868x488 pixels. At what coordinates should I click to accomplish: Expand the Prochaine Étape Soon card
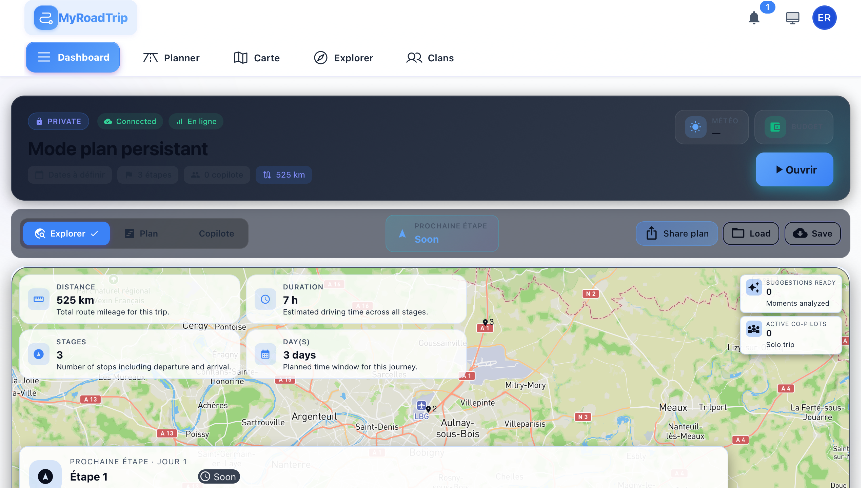click(442, 233)
